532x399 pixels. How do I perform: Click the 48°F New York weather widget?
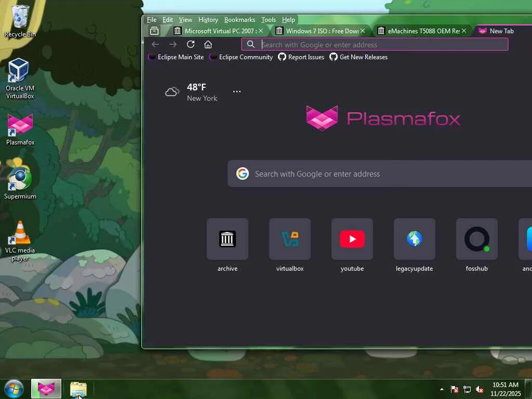pyautogui.click(x=191, y=92)
